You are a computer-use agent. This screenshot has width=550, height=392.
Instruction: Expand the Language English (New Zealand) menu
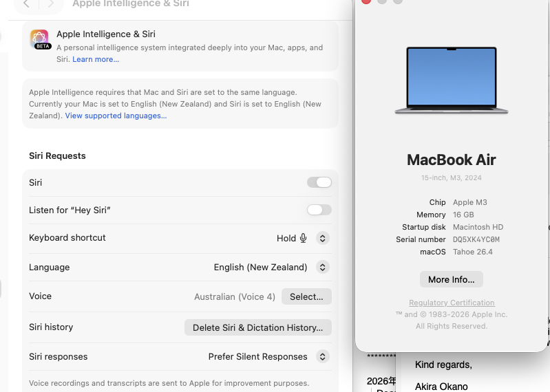coord(322,267)
